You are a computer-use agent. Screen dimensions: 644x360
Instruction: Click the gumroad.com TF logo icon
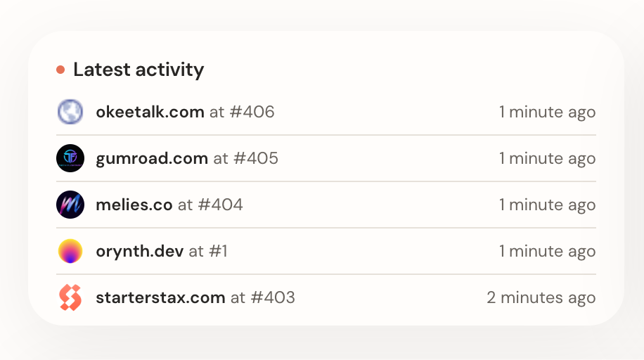click(x=70, y=158)
